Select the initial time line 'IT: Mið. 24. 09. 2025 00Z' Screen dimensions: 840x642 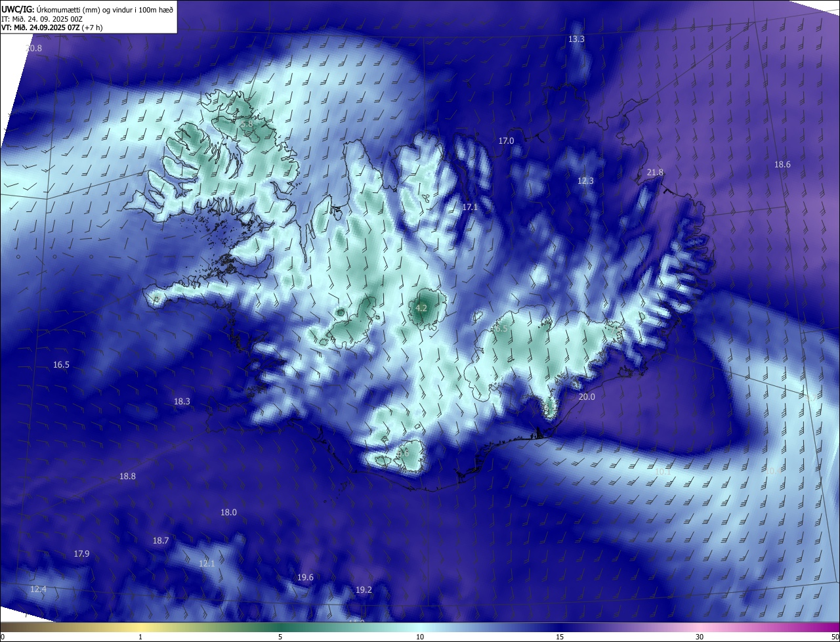[43, 18]
